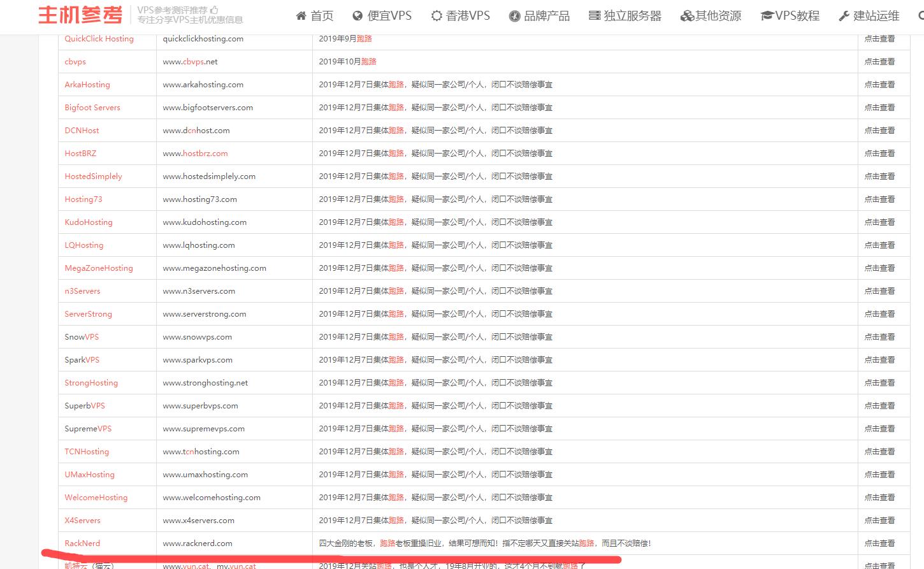The width and height of the screenshot is (924, 569).
Task: Click the domain text quickclickhosting.com
Action: coord(203,39)
